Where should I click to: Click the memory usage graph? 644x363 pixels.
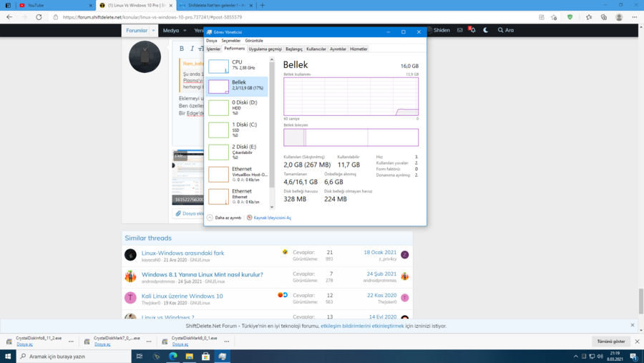pyautogui.click(x=351, y=97)
